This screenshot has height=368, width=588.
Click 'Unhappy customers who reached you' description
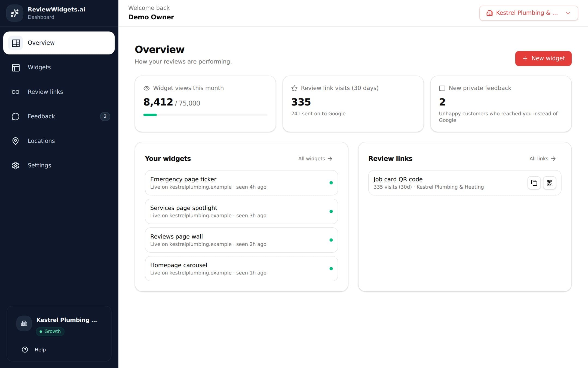coord(498,117)
